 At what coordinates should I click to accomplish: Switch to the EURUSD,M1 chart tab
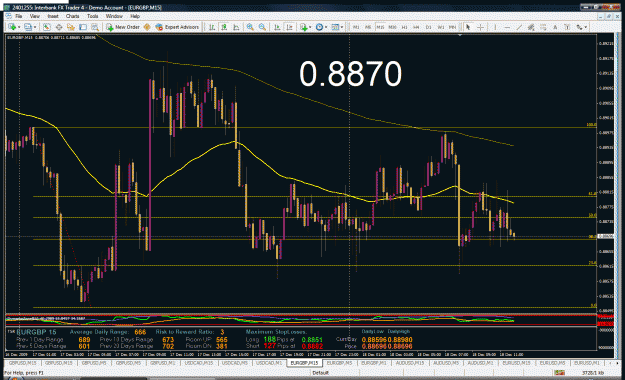click(x=586, y=363)
